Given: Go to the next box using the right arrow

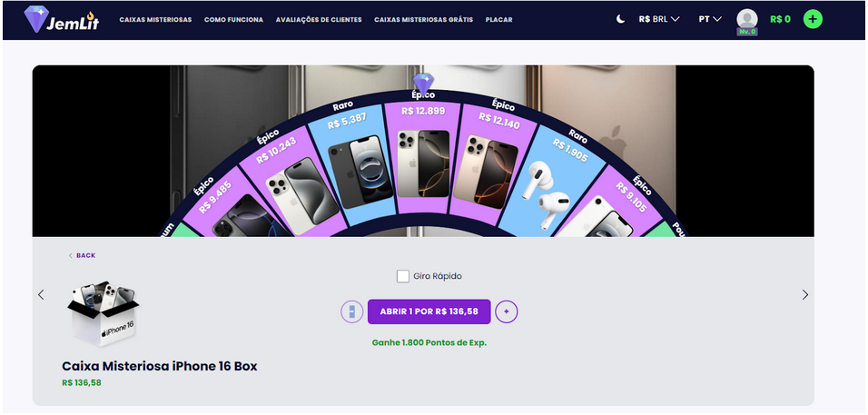Looking at the screenshot, I should 805,295.
